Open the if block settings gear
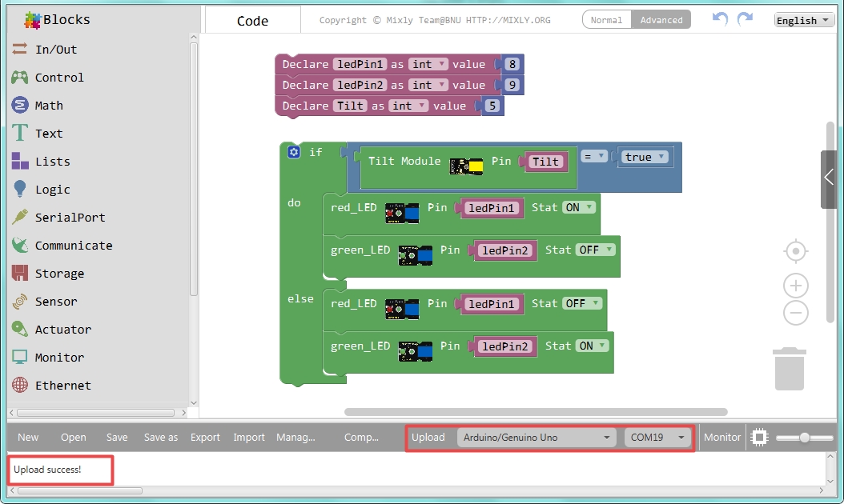844x504 pixels. point(294,152)
